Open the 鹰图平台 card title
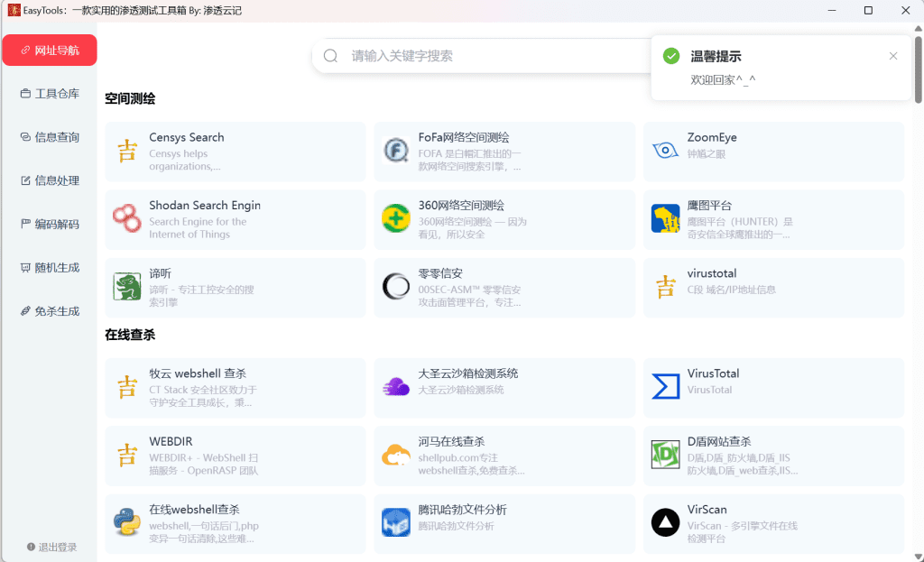Image resolution: width=924 pixels, height=562 pixels. coord(709,206)
